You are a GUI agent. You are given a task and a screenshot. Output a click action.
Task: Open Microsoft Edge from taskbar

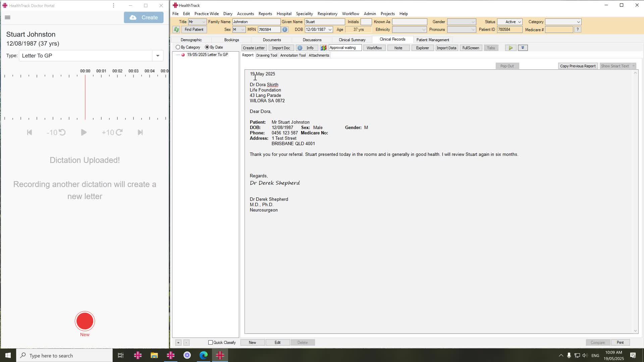[x=204, y=355]
